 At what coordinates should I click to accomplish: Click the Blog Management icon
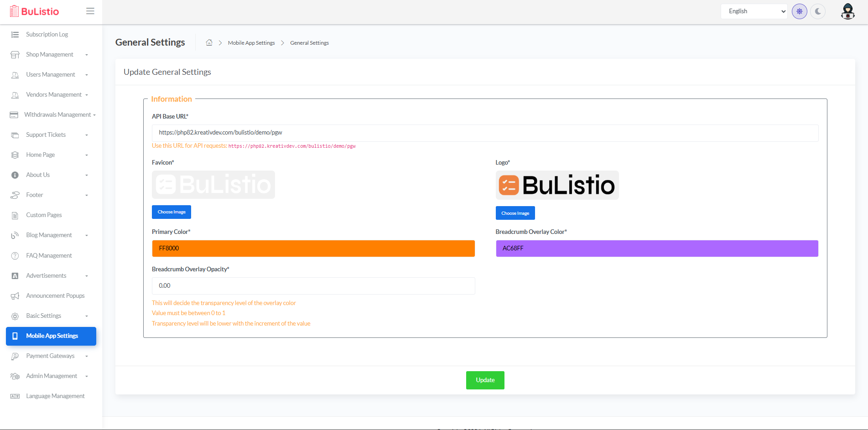coord(15,235)
